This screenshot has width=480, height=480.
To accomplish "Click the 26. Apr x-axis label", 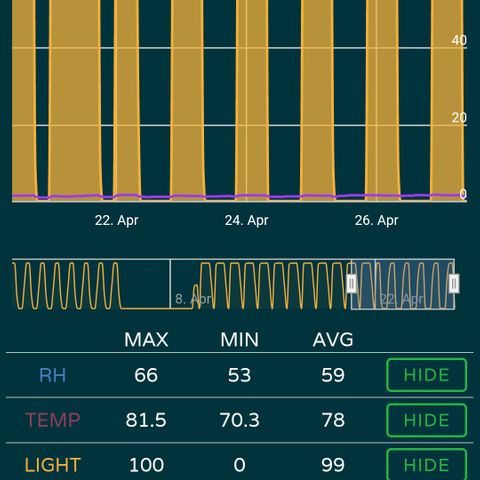I will 376,220.
